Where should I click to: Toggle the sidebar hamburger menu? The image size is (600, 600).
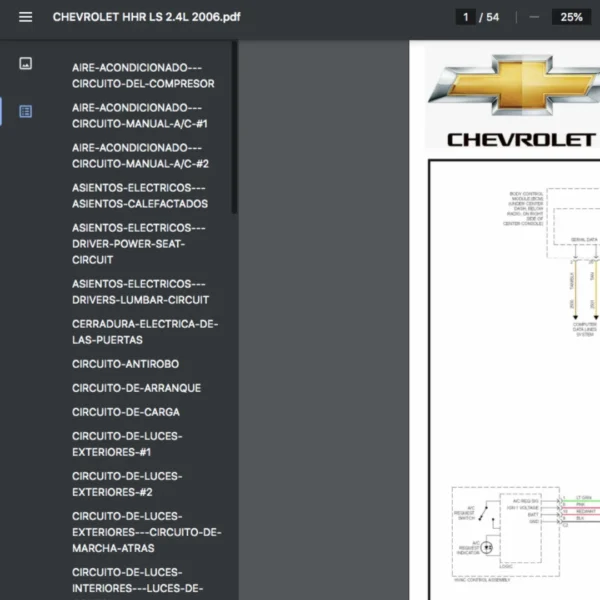tap(25, 17)
